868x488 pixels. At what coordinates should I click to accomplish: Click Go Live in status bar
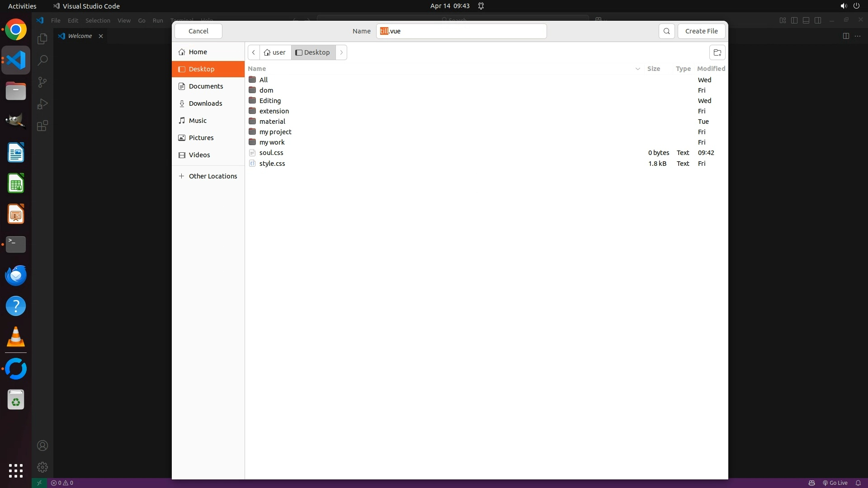(x=835, y=483)
